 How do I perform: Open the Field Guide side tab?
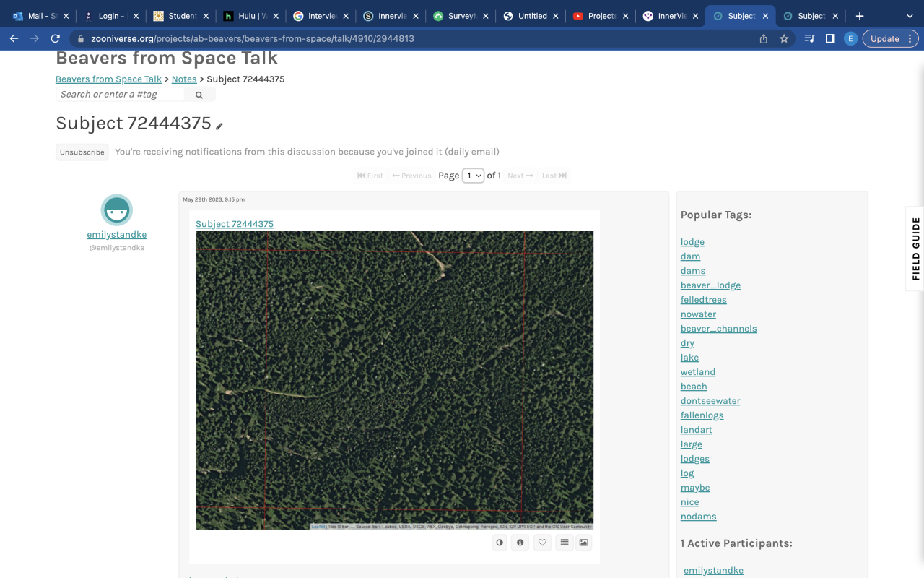pos(915,249)
